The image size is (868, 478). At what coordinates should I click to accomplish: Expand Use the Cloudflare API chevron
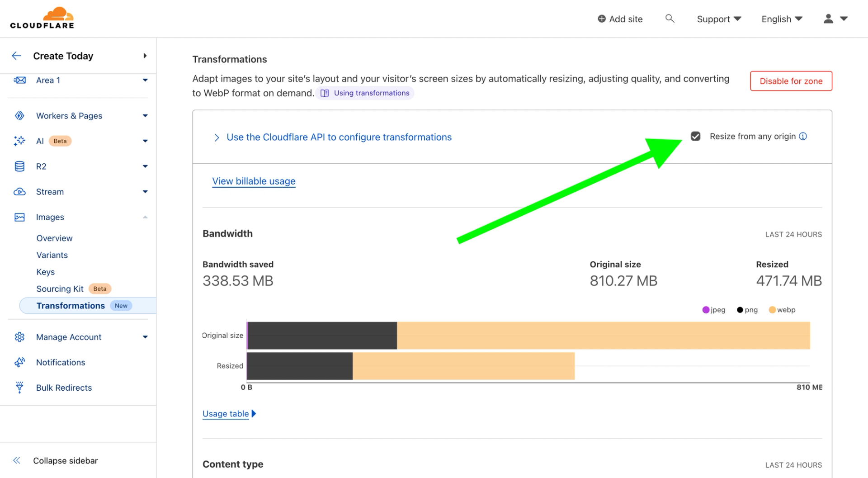click(217, 137)
